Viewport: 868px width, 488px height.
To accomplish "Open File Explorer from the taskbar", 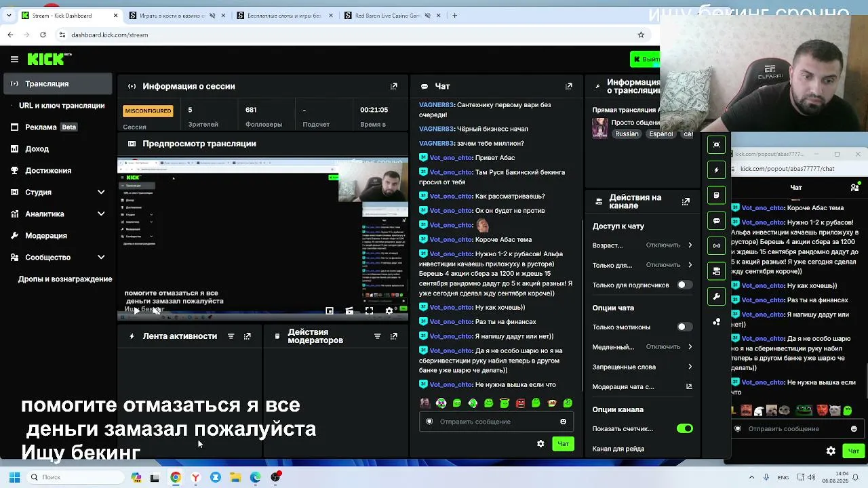I will click(235, 477).
